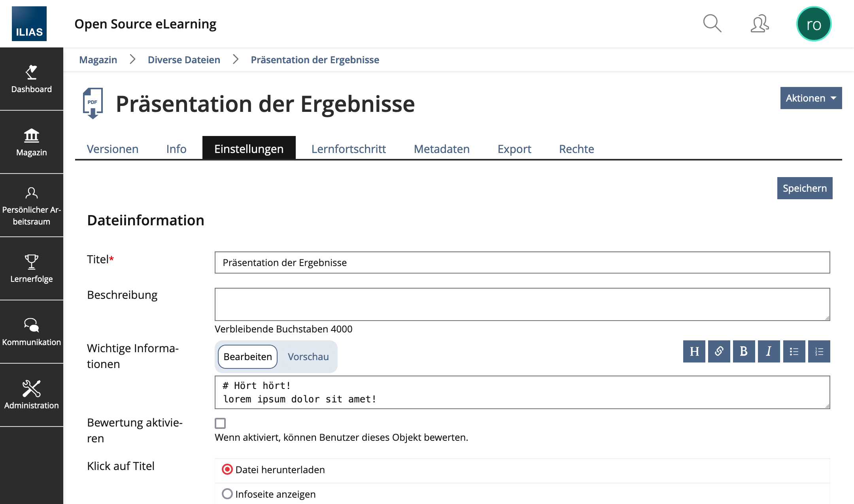Insert heading with the H button

pyautogui.click(x=694, y=351)
